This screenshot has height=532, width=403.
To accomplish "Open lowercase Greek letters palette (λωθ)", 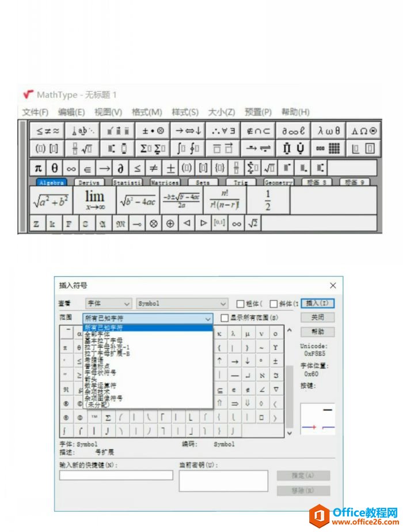I will pos(328,131).
